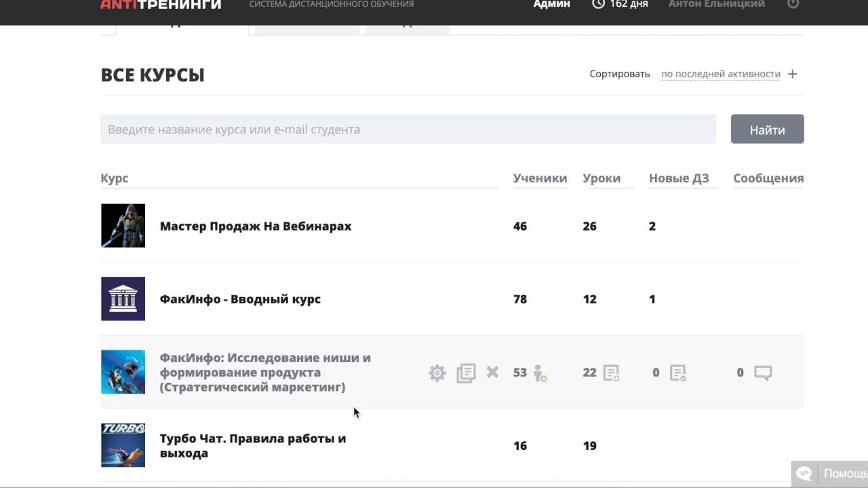Click the power logout icon in header

[x=793, y=4]
